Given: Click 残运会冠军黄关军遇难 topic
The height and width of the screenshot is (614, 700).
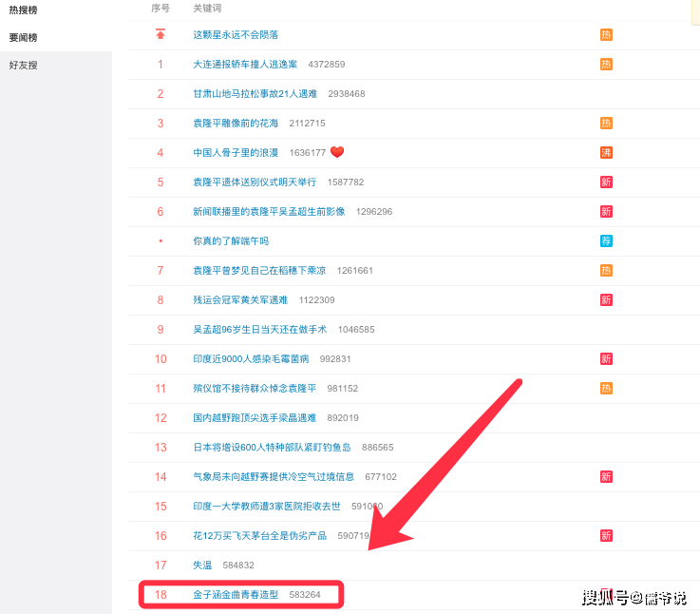Looking at the screenshot, I should tap(240, 299).
